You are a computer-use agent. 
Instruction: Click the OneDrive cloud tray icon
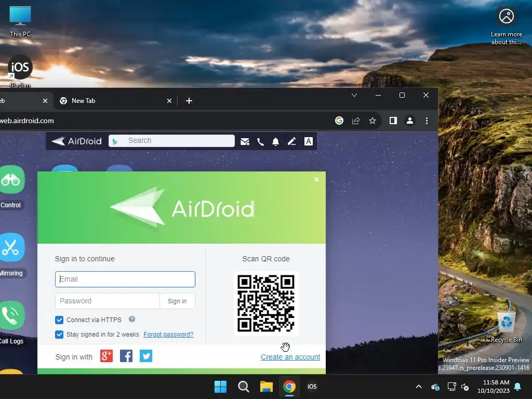[435, 387]
